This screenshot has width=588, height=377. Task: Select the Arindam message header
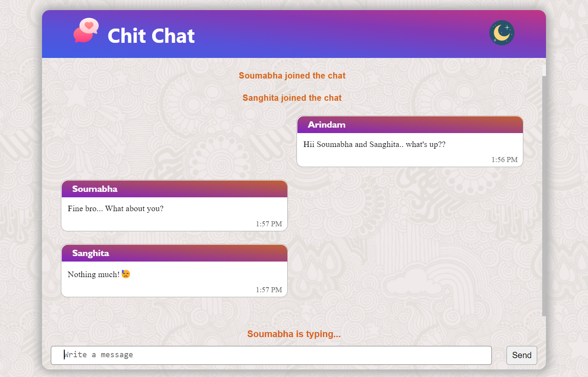click(409, 125)
